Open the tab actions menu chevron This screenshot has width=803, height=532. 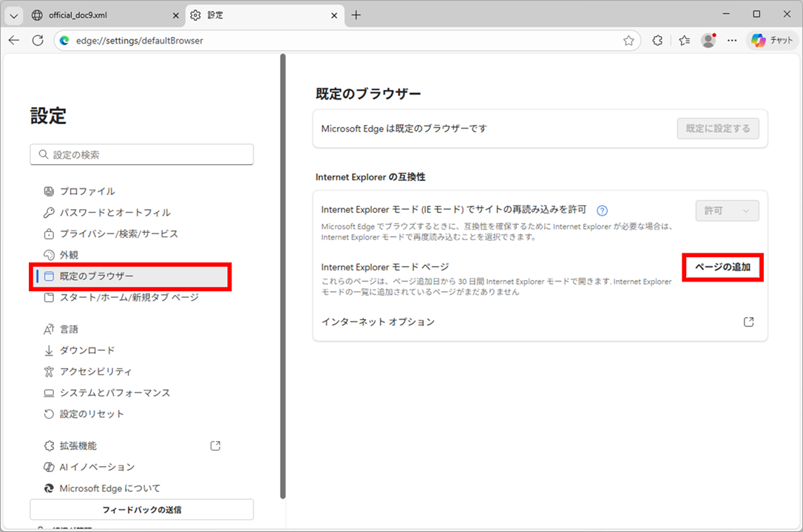[x=14, y=16]
